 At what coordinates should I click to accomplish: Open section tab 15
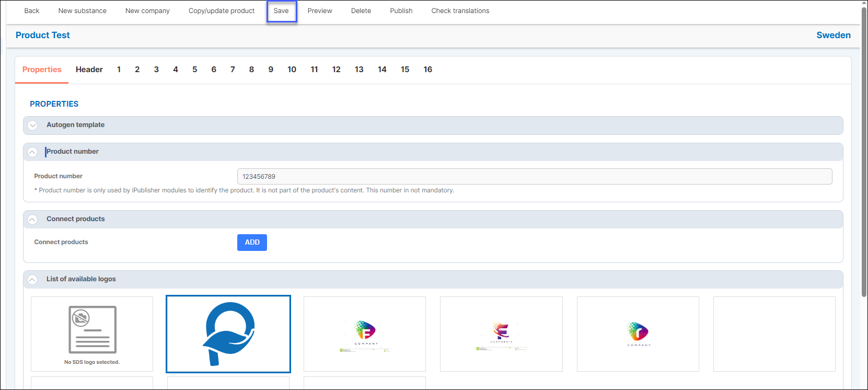405,70
